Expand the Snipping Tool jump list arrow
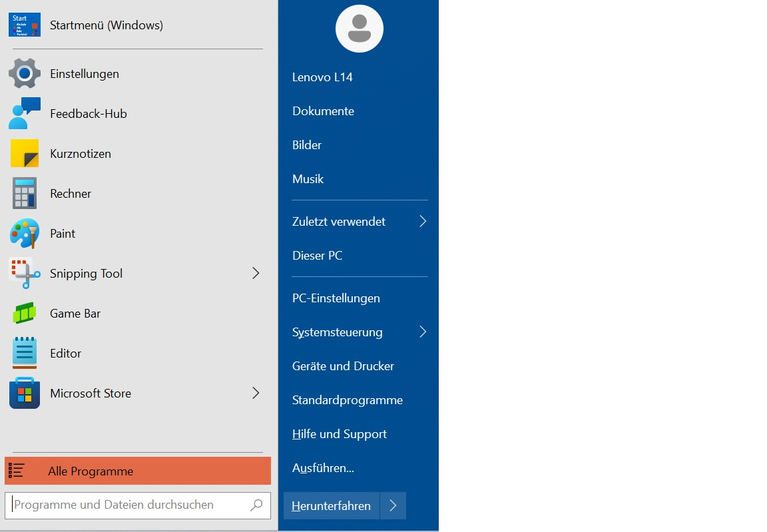Screen dimensions: 767x532 256,274
